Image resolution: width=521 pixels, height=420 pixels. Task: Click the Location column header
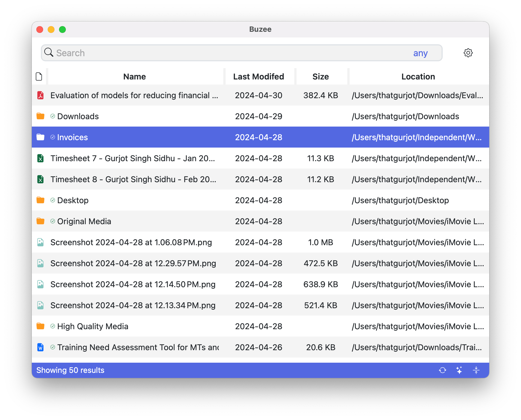418,77
